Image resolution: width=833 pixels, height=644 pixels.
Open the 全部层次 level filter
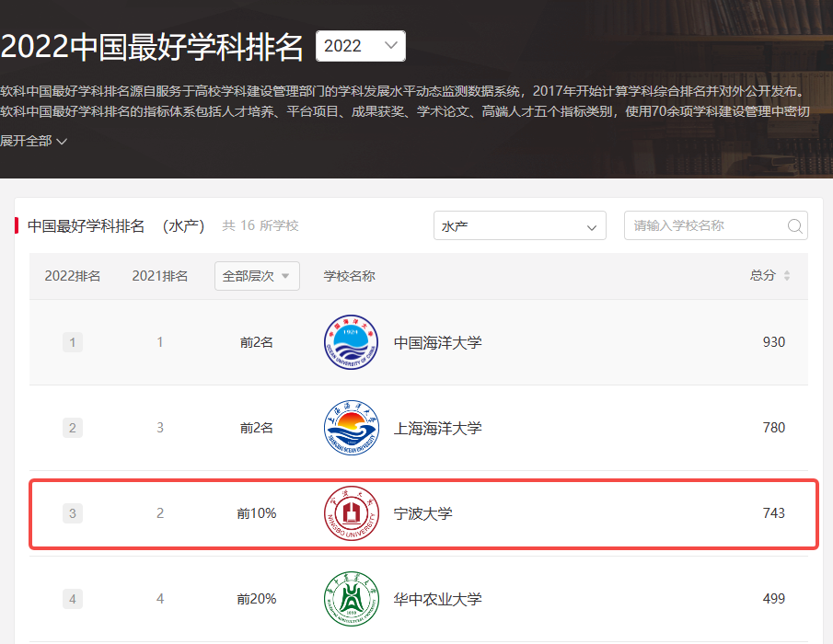point(257,276)
